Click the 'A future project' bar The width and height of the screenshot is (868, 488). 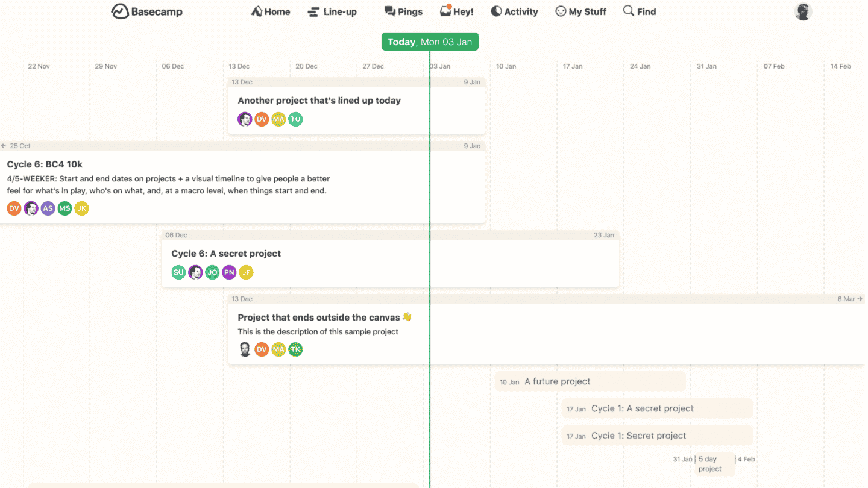tap(590, 381)
